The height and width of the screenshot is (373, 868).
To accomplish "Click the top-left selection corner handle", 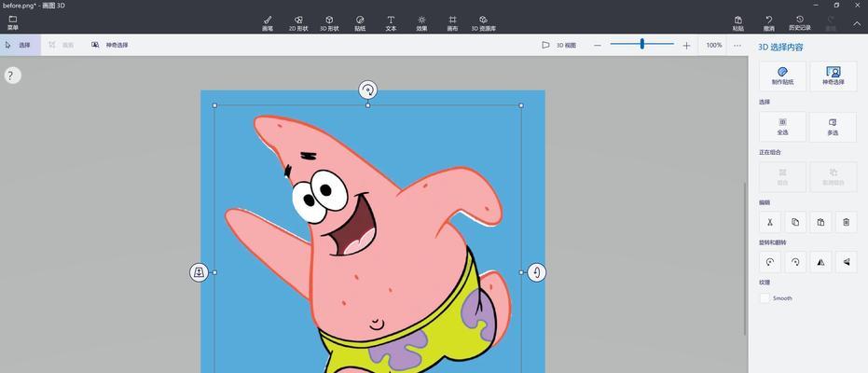I will (214, 105).
